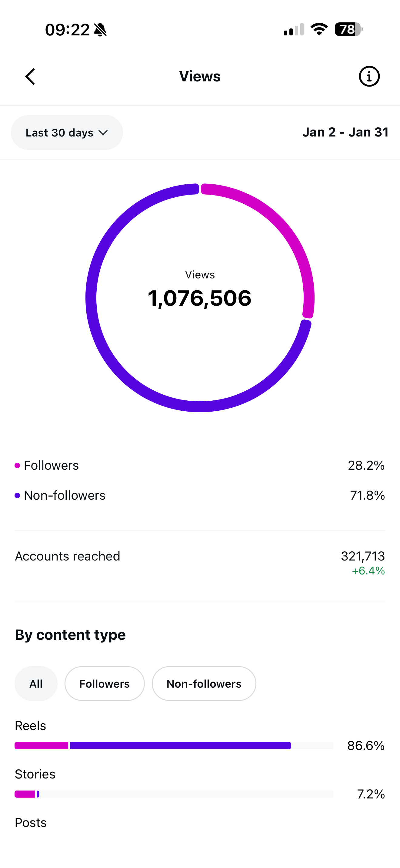The height and width of the screenshot is (868, 400).
Task: Tap the chevron next to Last 30 days
Action: [x=103, y=133]
